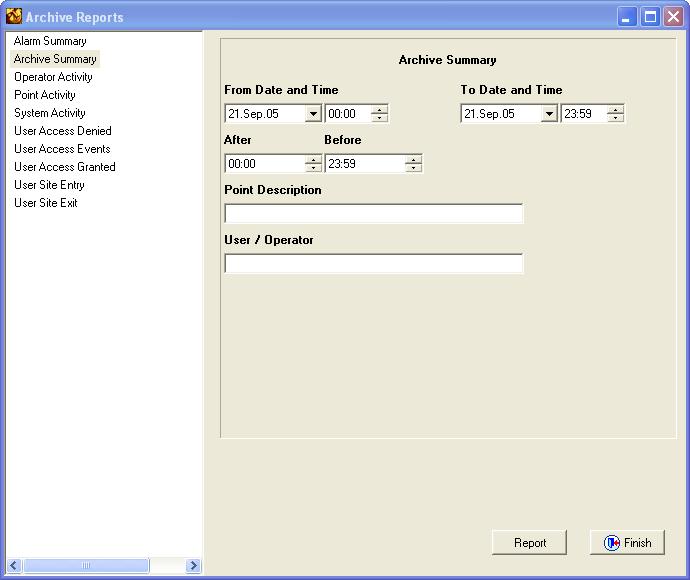Open Operator Activity report
Screen dimensions: 690x580
(53, 77)
